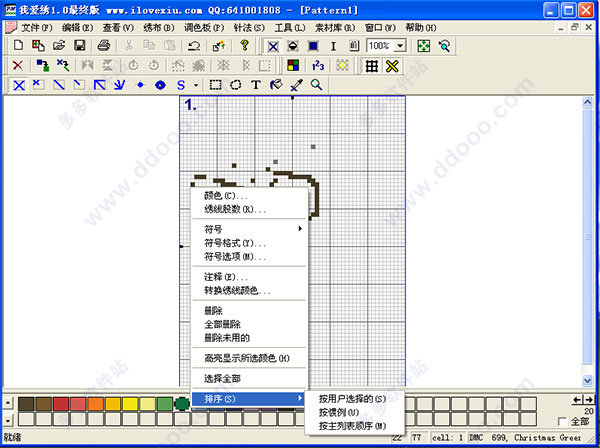Pick the orange palette swatch
Image resolution: width=600 pixels, height=448 pixels.
click(x=96, y=404)
